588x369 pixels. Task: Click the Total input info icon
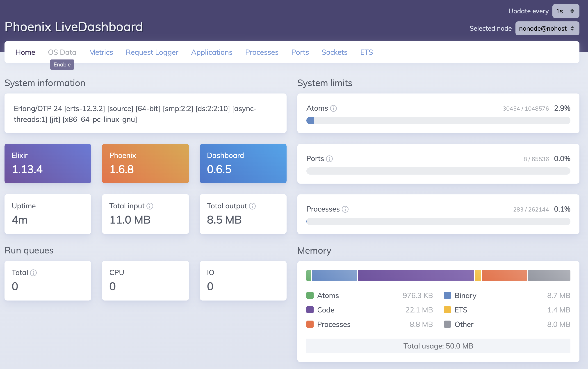tap(150, 206)
